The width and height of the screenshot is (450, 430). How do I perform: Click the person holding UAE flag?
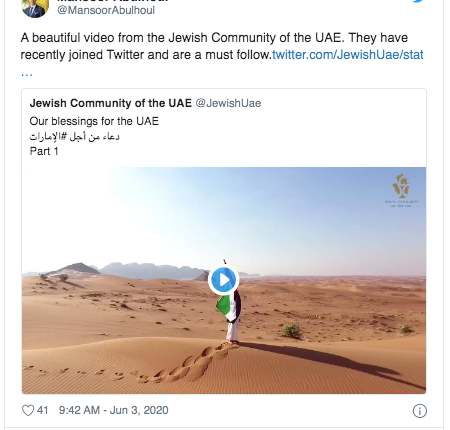tap(231, 308)
